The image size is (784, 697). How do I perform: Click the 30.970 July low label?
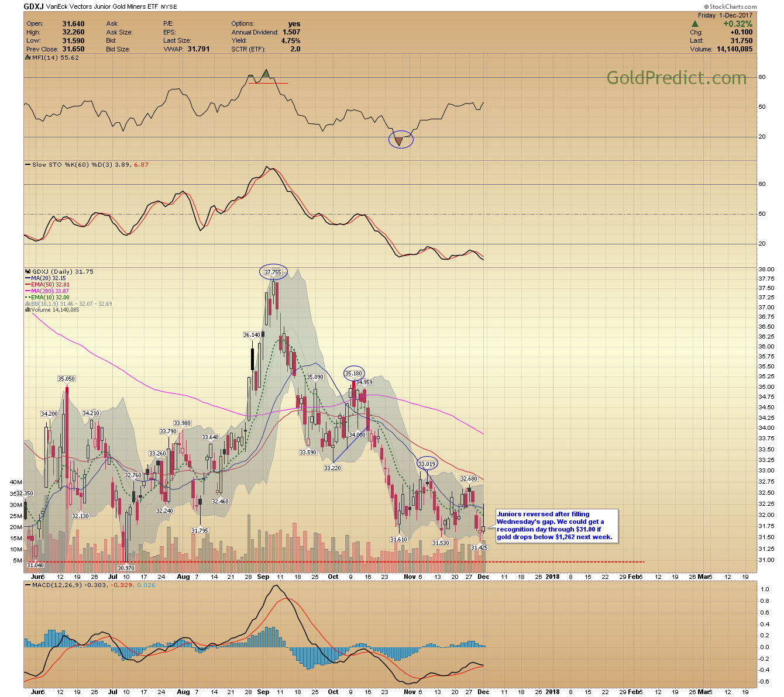(126, 568)
